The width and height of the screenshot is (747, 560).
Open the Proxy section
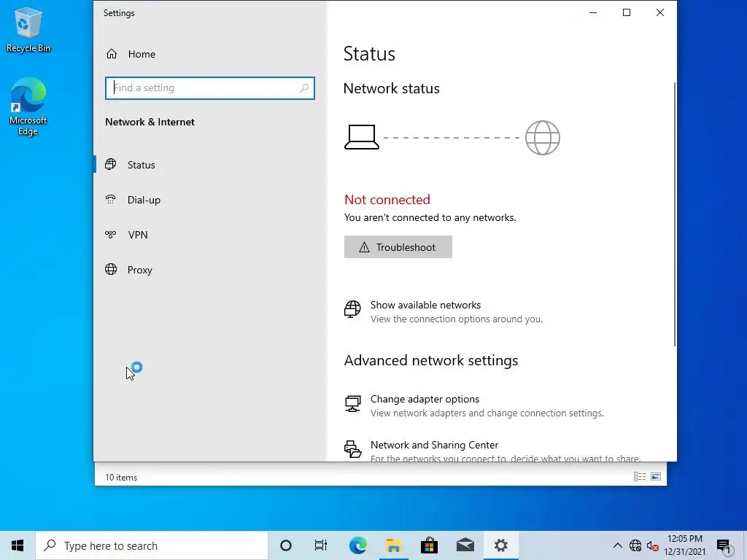(x=210, y=270)
